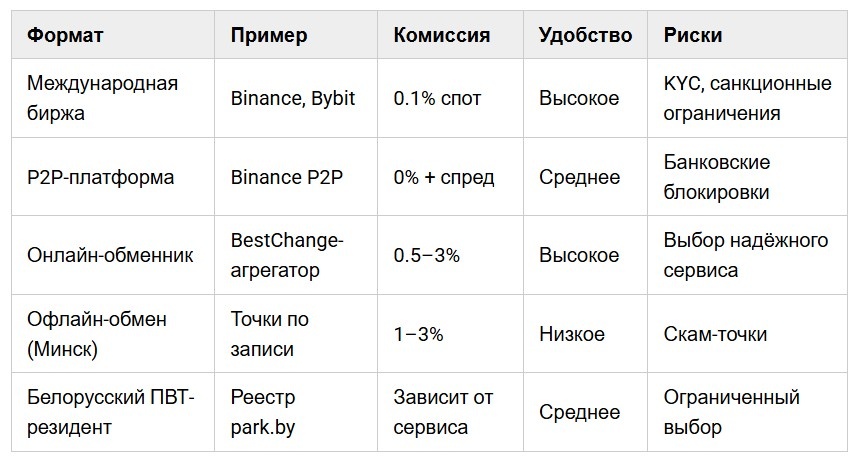Click the Формат column header
The width and height of the screenshot is (856, 458).
(112, 35)
